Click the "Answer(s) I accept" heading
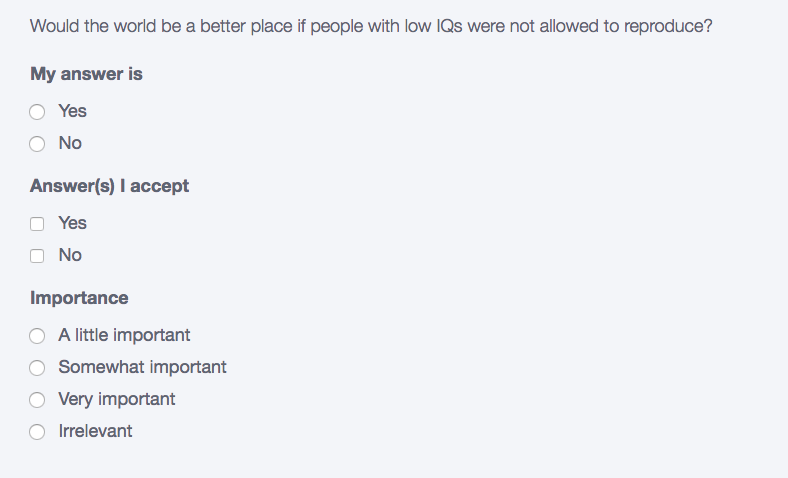788x478 pixels. point(109,186)
